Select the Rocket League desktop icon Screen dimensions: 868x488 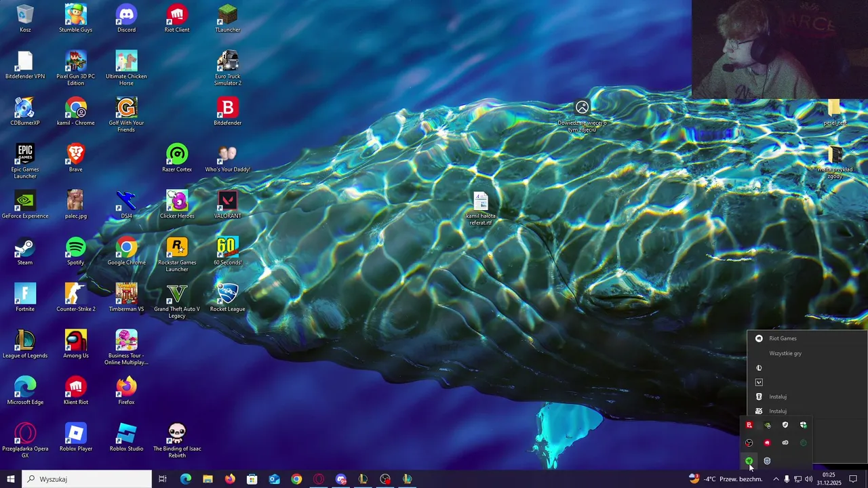point(227,298)
